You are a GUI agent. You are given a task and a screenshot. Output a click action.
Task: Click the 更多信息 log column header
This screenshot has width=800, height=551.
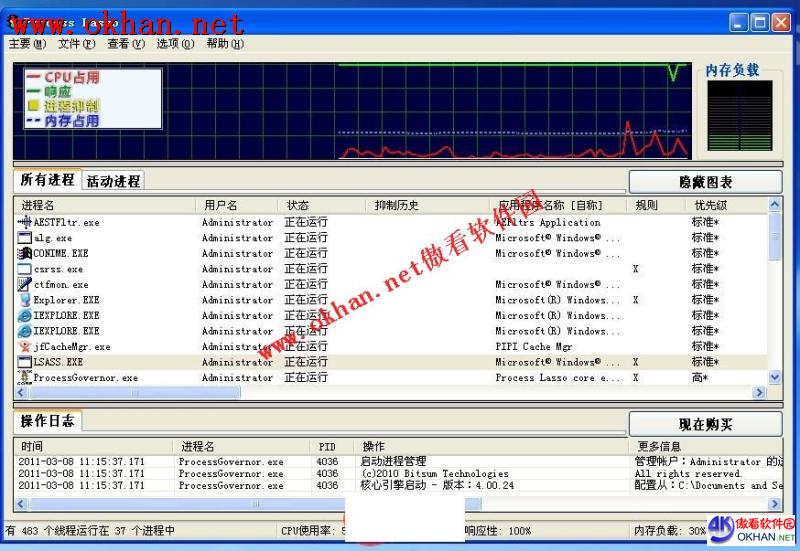tap(706, 446)
